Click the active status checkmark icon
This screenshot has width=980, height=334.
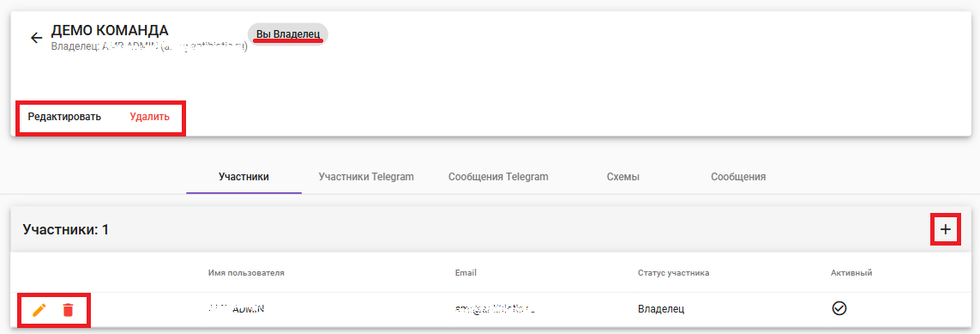click(x=839, y=307)
